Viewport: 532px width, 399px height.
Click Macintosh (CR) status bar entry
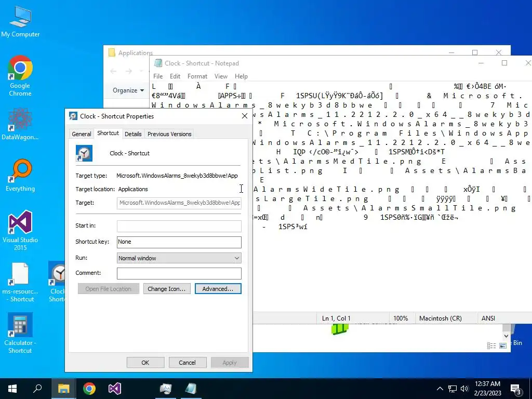pos(440,318)
